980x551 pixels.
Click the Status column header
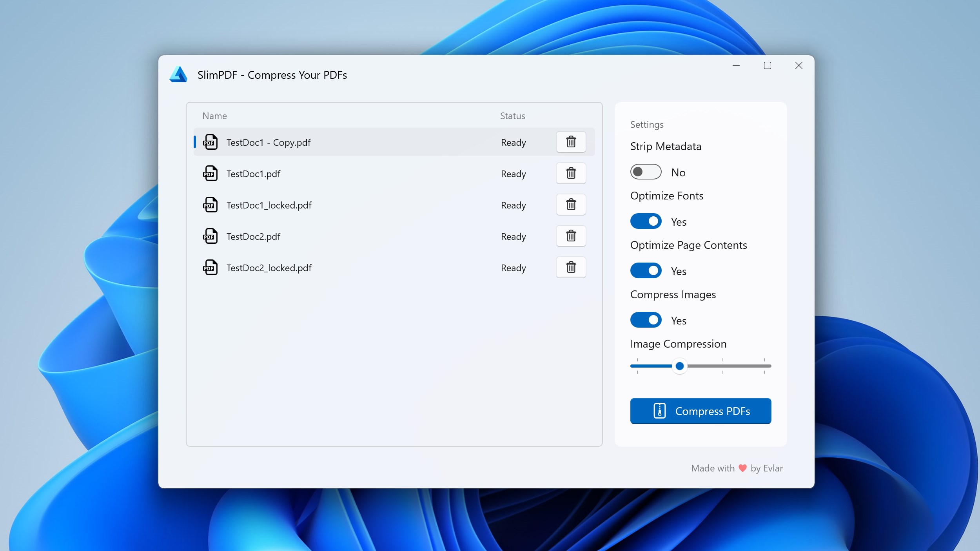point(512,116)
